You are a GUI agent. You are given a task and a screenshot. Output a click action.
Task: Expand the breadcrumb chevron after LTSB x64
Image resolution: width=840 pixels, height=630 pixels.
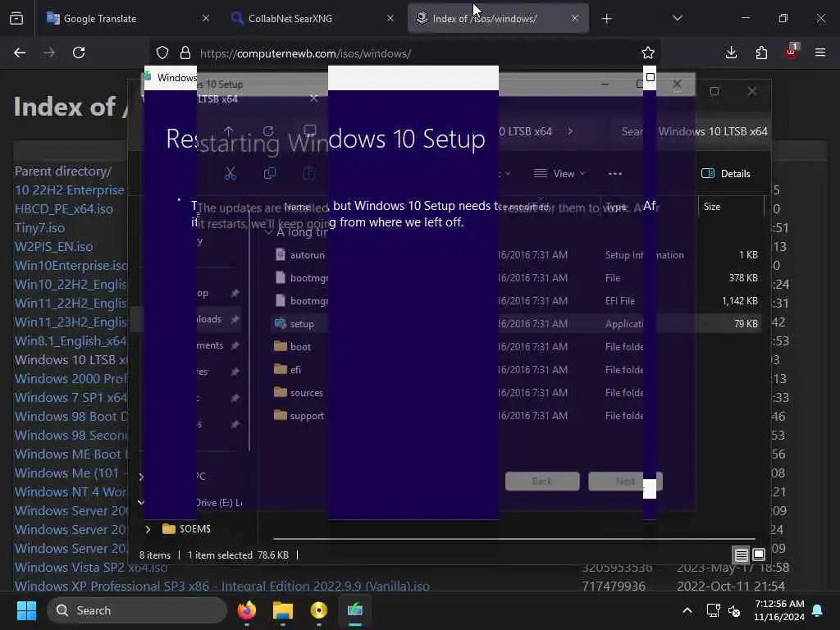570,132
